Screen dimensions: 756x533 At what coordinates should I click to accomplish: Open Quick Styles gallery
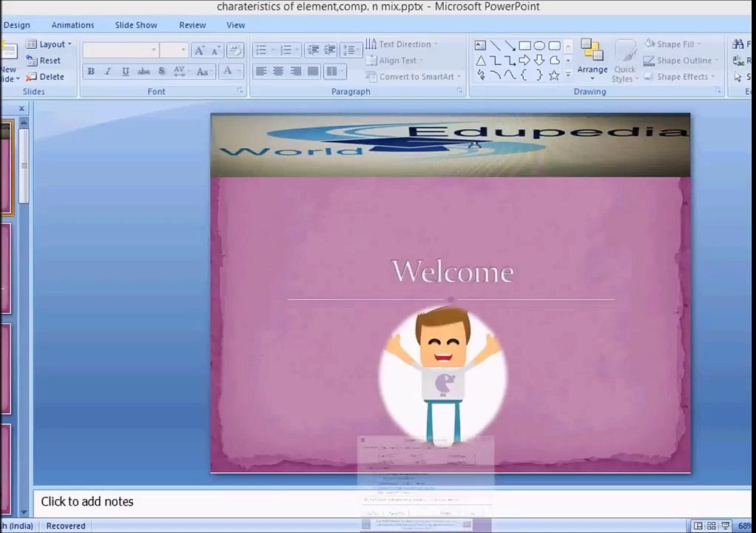[625, 61]
